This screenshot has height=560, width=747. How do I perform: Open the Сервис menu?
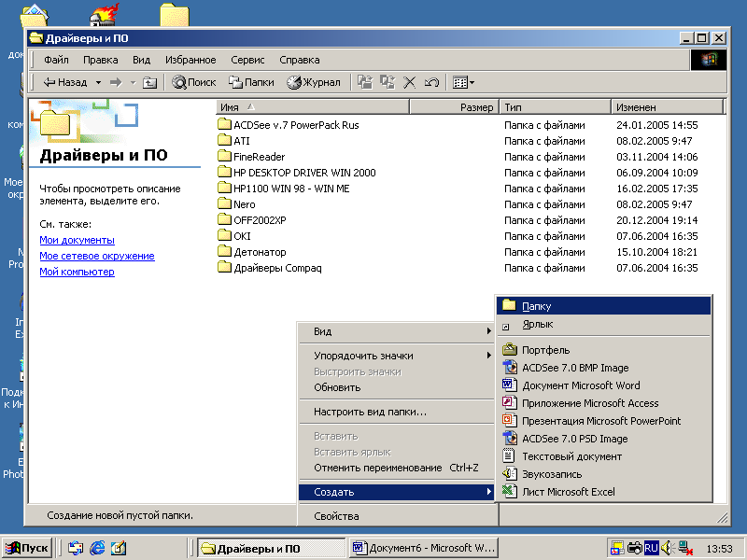click(247, 60)
